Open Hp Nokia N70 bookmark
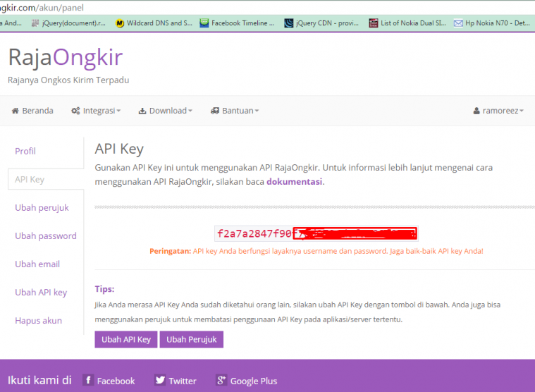Viewport: 535px width, 392px height. point(492,23)
